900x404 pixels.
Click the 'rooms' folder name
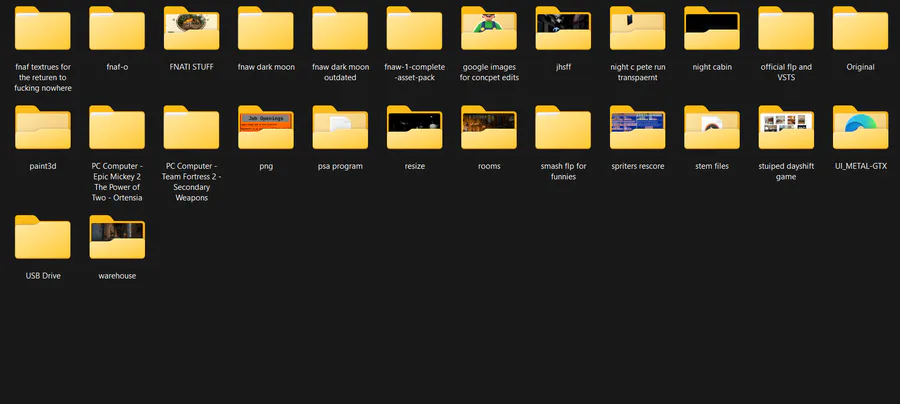click(x=489, y=166)
